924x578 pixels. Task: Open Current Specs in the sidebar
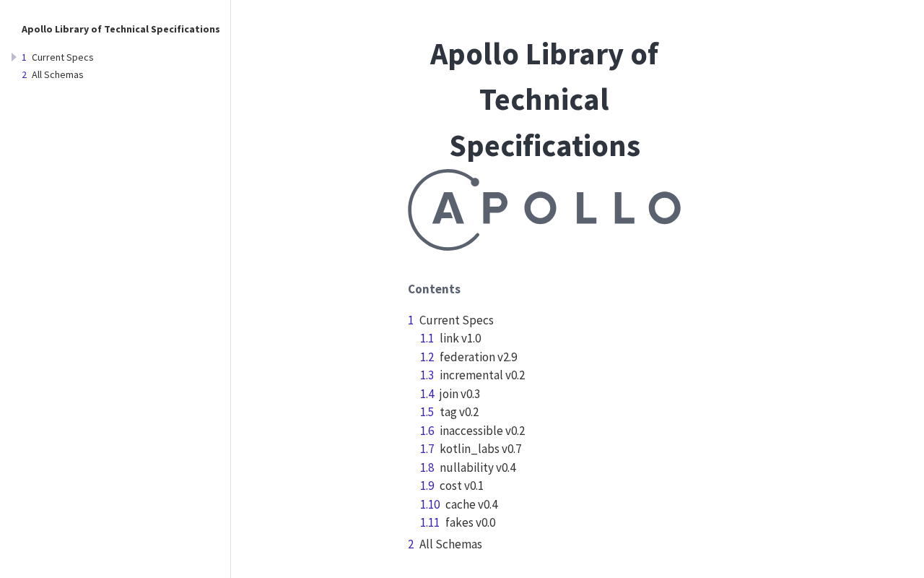pyautogui.click(x=62, y=57)
